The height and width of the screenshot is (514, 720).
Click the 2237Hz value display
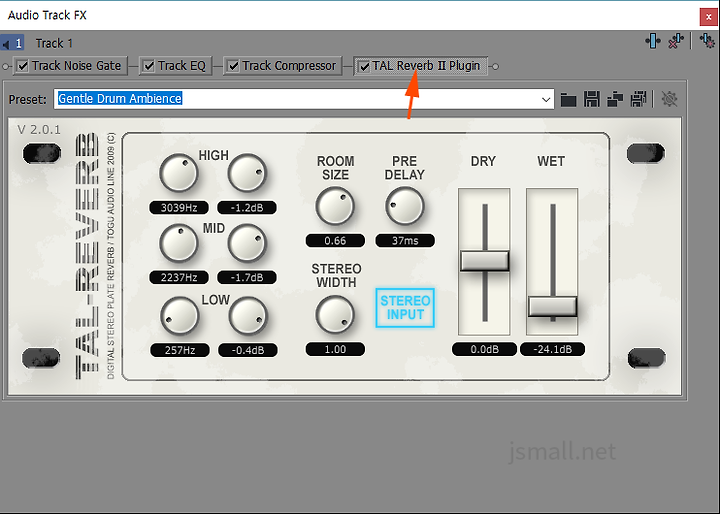click(x=179, y=277)
